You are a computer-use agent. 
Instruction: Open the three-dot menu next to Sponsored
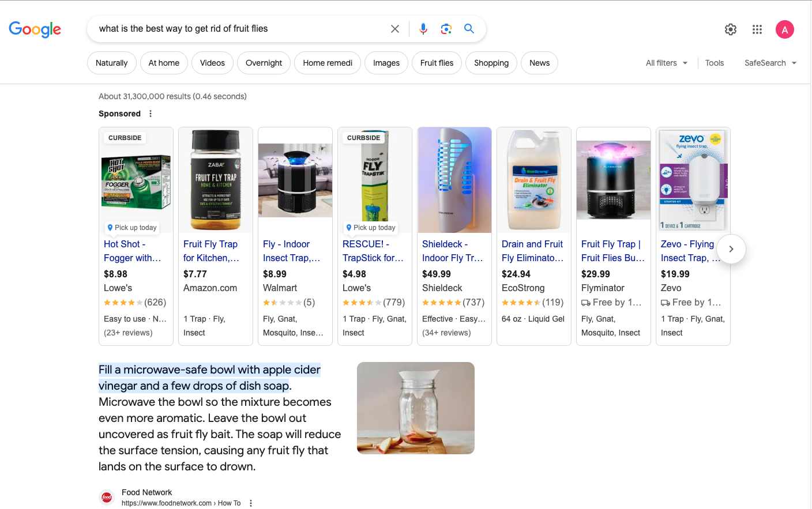pyautogui.click(x=150, y=114)
